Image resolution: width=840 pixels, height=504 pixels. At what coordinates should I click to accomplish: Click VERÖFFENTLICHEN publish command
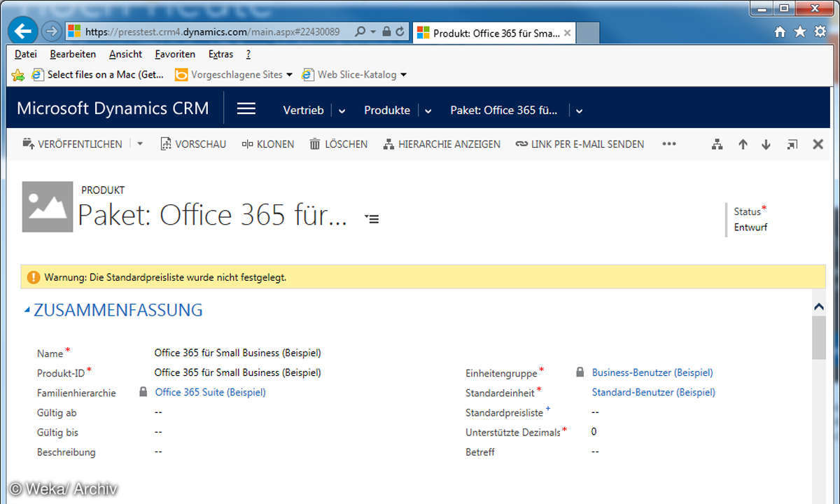(72, 144)
